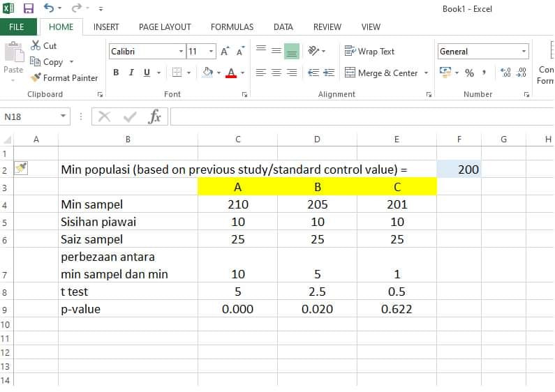Switch to the REVIEW tab
The width and height of the screenshot is (555, 392).
pos(327,27)
